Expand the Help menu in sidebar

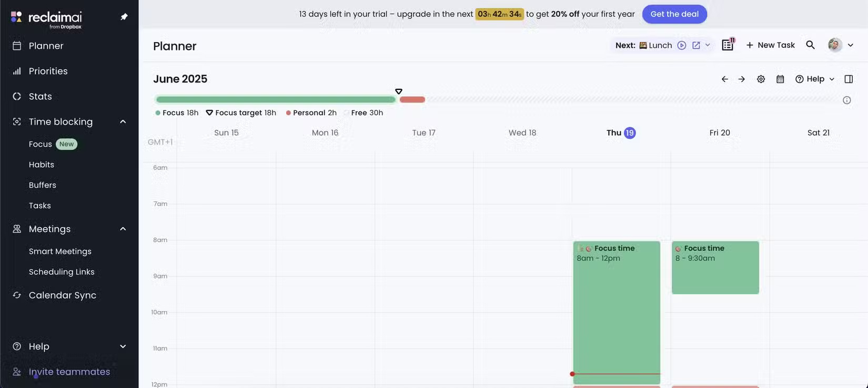point(123,346)
